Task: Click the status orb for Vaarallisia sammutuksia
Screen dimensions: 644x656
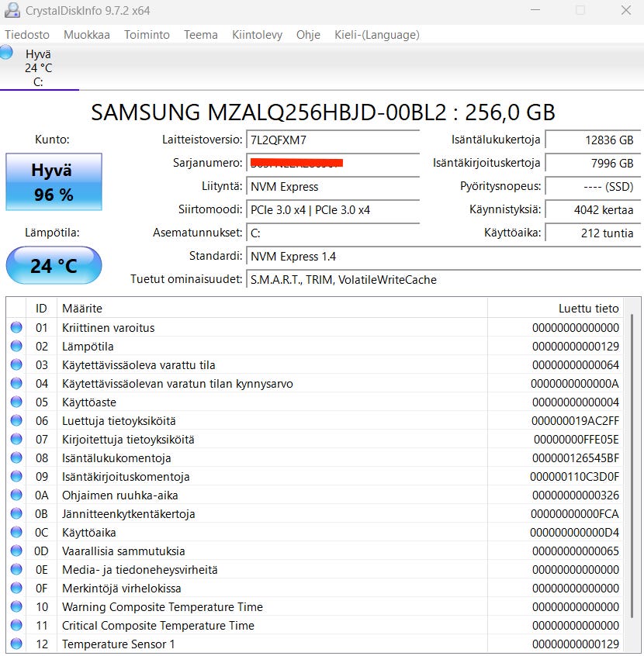Action: click(x=16, y=551)
